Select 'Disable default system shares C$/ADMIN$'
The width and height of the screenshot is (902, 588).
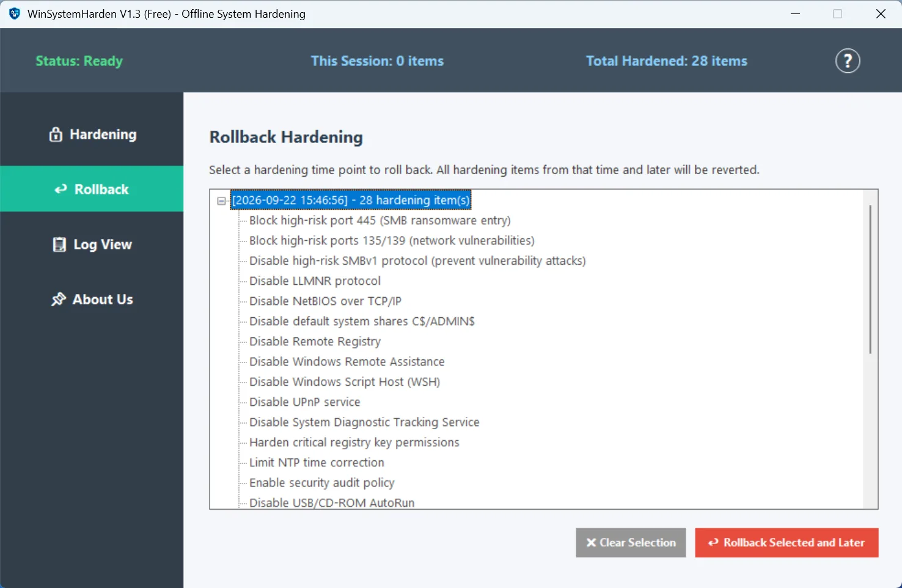362,321
